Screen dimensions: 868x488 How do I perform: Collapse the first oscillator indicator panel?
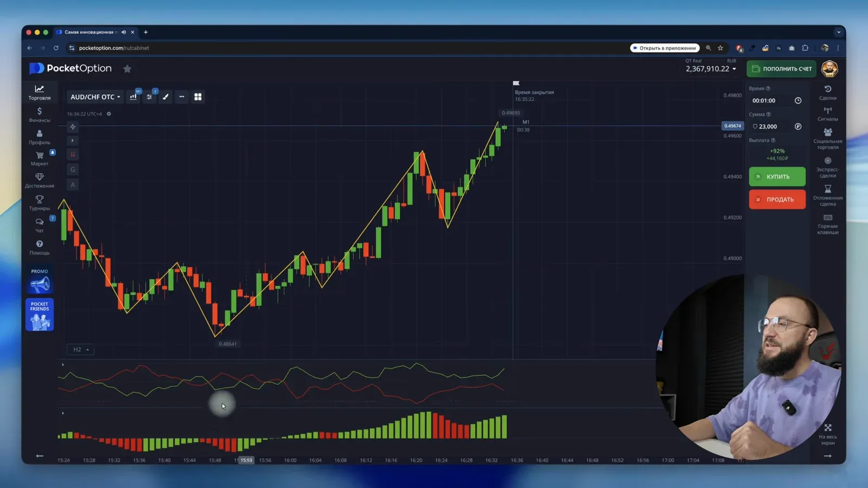point(63,364)
